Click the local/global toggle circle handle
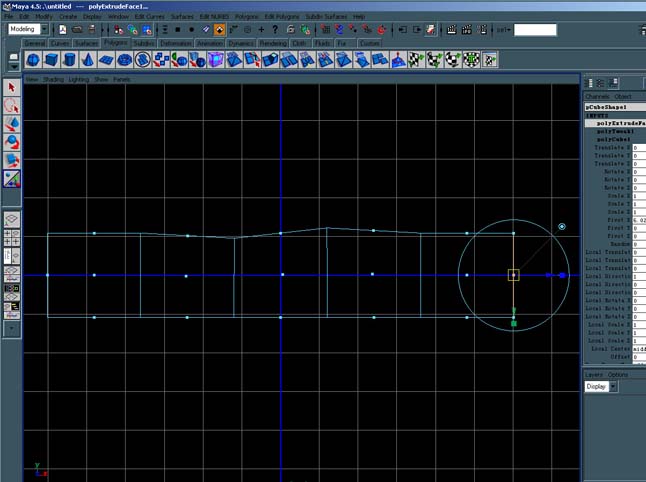The width and height of the screenshot is (646, 482). pyautogui.click(x=562, y=227)
